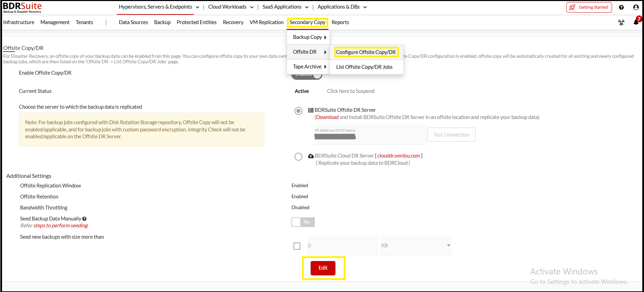Go to the Management section
This screenshot has width=644, height=292.
tap(55, 22)
